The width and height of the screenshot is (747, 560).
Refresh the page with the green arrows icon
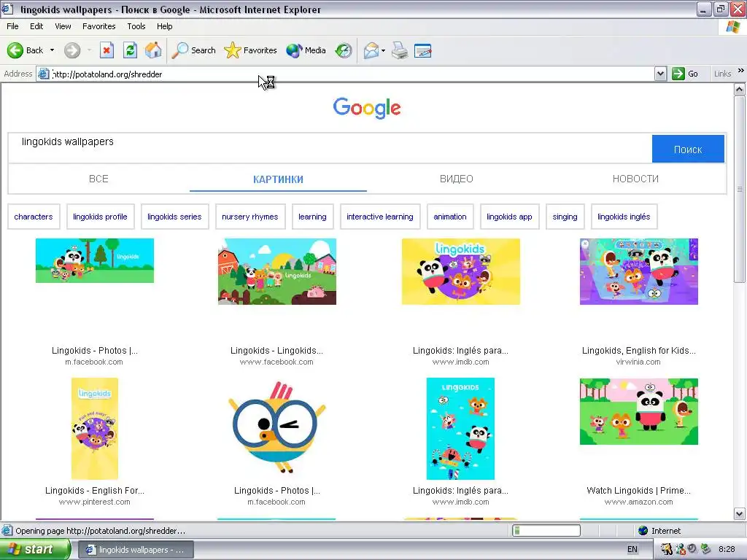(130, 50)
